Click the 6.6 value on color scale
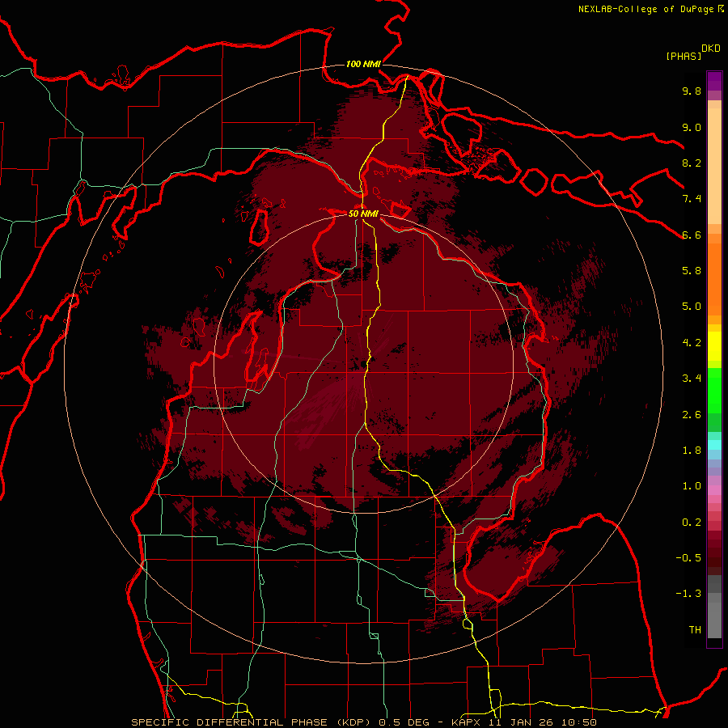 pos(692,235)
